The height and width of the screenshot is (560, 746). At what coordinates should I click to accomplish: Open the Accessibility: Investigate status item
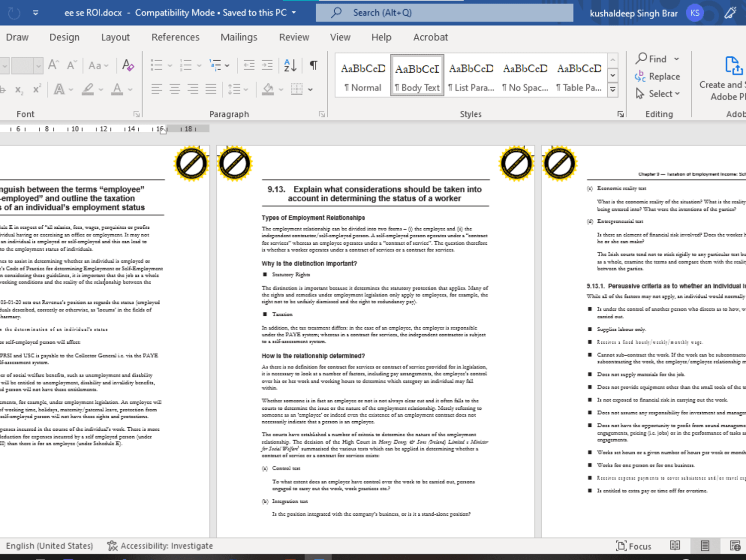tap(160, 546)
